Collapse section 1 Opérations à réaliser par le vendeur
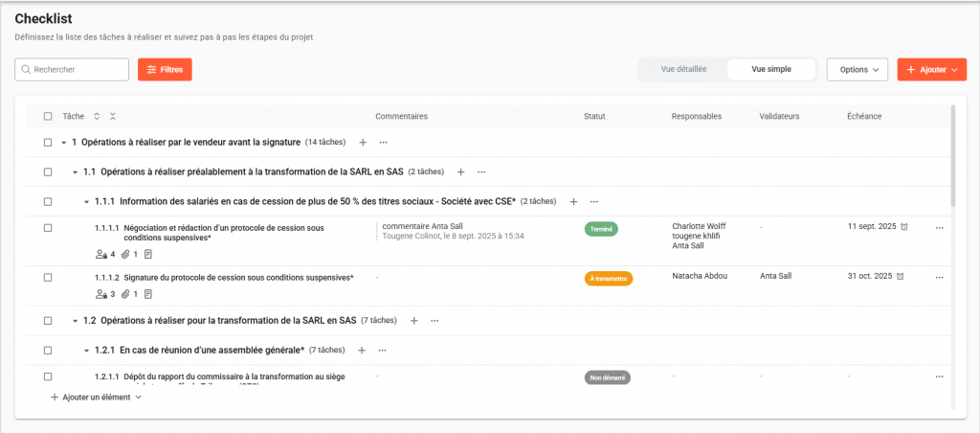 [63, 143]
